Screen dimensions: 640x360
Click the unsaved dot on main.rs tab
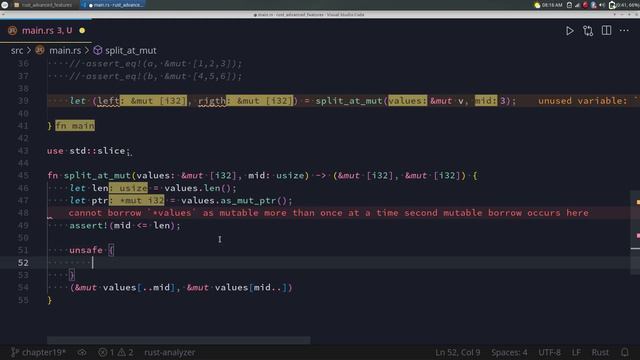coord(82,31)
